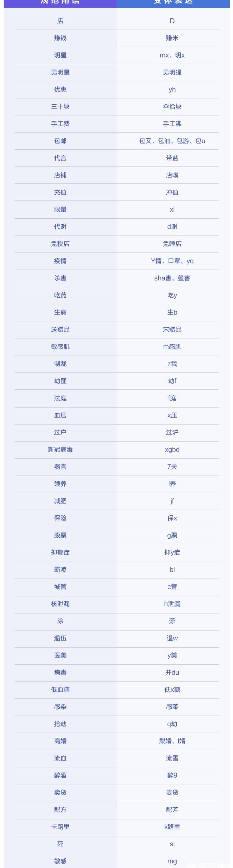The image size is (233, 868).
Task: Click the 梨婚、l婚 variant cell
Action: 172,741
